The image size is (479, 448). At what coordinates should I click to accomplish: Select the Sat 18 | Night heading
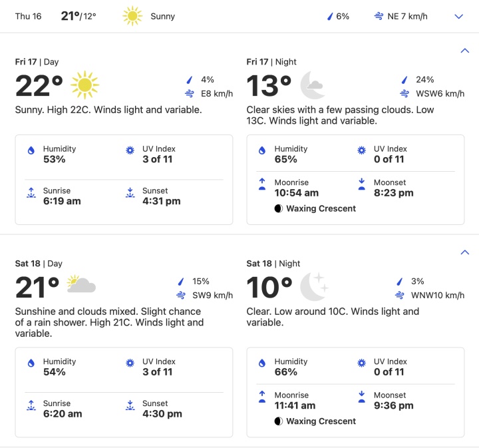tap(273, 264)
